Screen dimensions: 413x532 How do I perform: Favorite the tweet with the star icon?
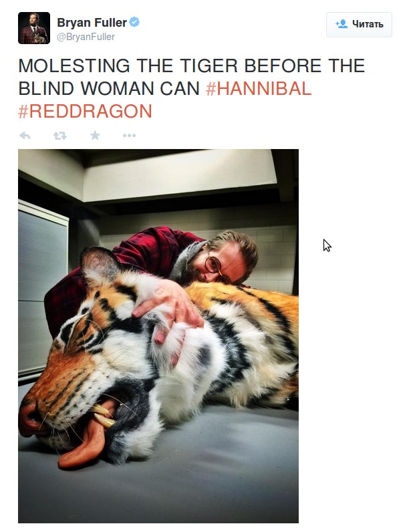click(95, 136)
